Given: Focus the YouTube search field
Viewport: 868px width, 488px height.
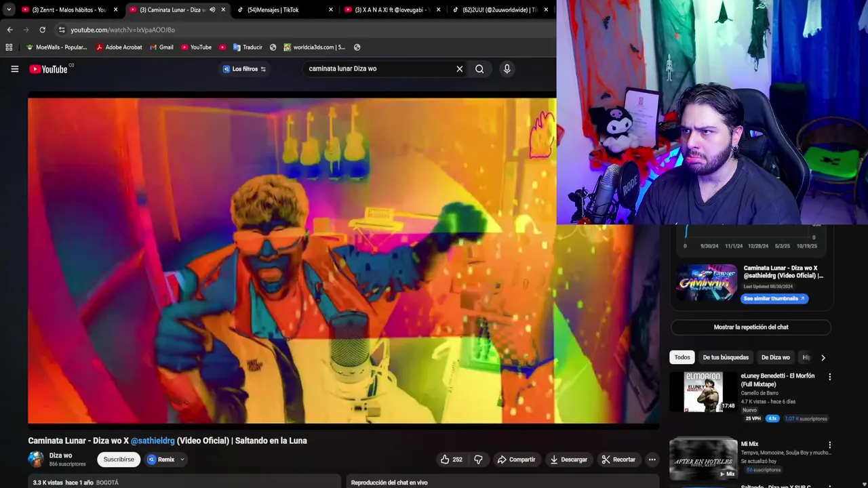Looking at the screenshot, I should [x=380, y=68].
